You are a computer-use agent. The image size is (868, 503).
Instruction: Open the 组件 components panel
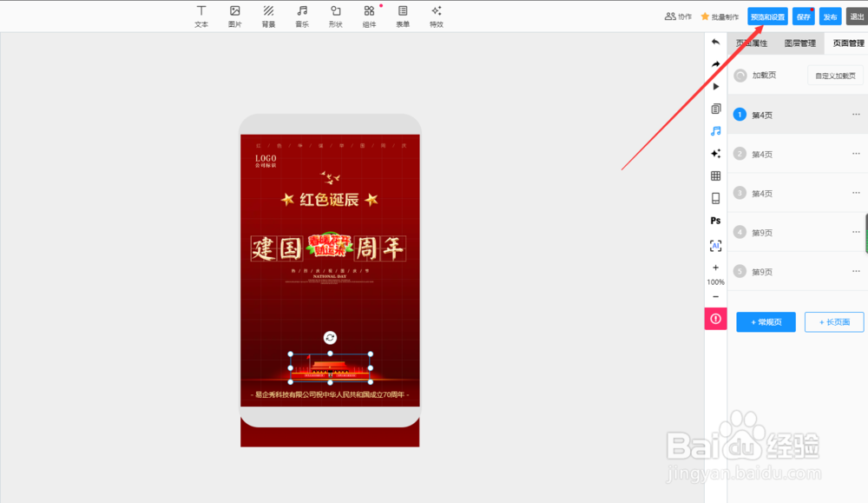click(369, 16)
